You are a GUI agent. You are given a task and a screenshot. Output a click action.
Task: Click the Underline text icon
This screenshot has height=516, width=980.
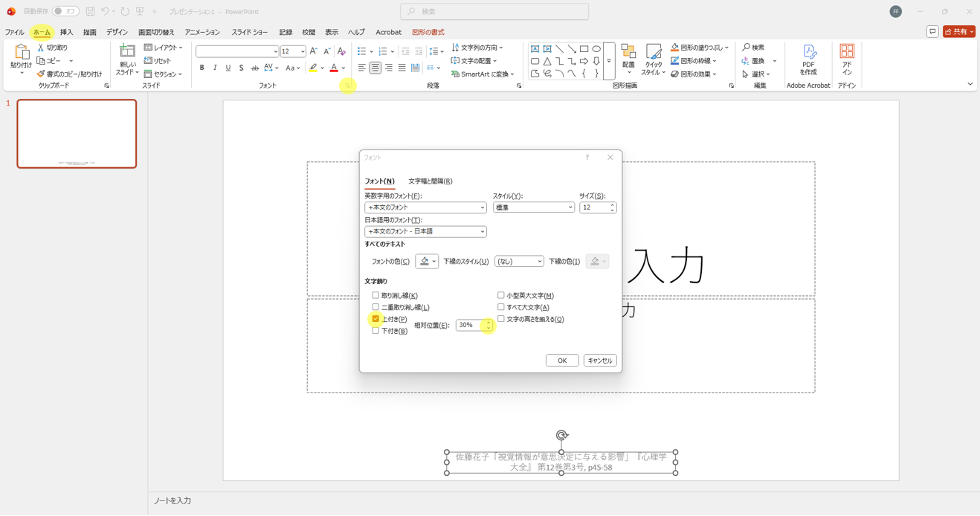228,68
